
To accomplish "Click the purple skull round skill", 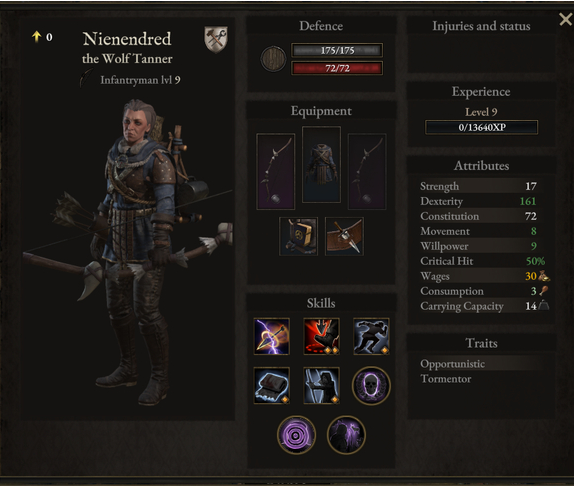I will 371,386.
